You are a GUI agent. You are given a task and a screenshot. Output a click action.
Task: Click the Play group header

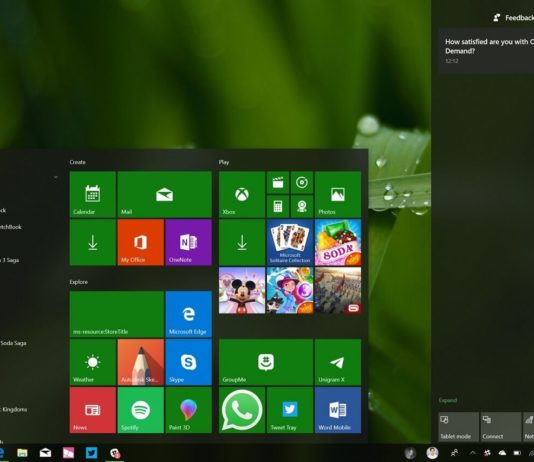pos(224,162)
